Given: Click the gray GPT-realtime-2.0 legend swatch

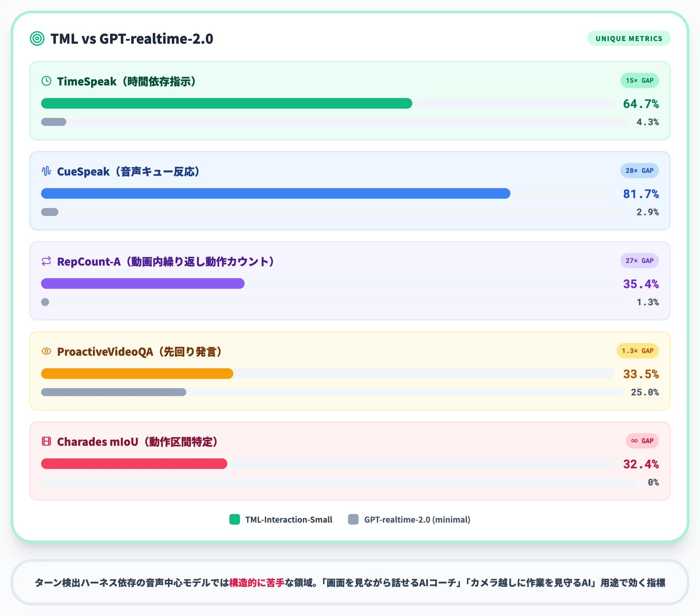Looking at the screenshot, I should pos(353,519).
